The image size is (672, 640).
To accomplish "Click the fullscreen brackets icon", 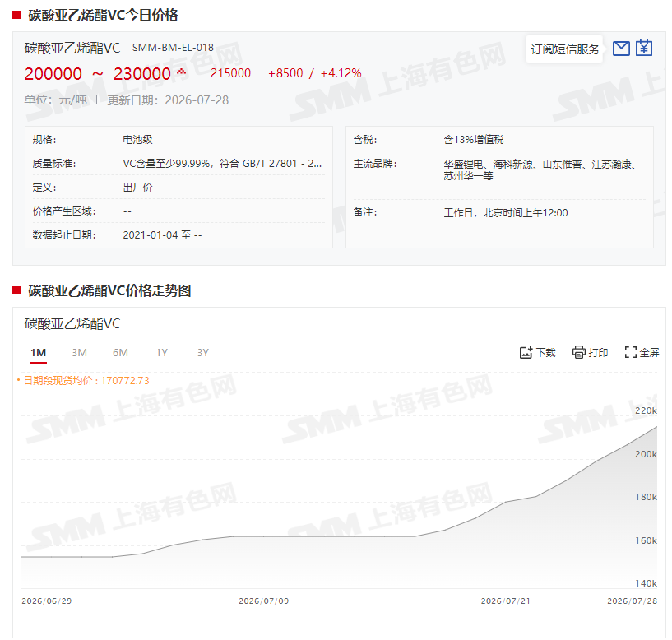I will tap(630, 352).
